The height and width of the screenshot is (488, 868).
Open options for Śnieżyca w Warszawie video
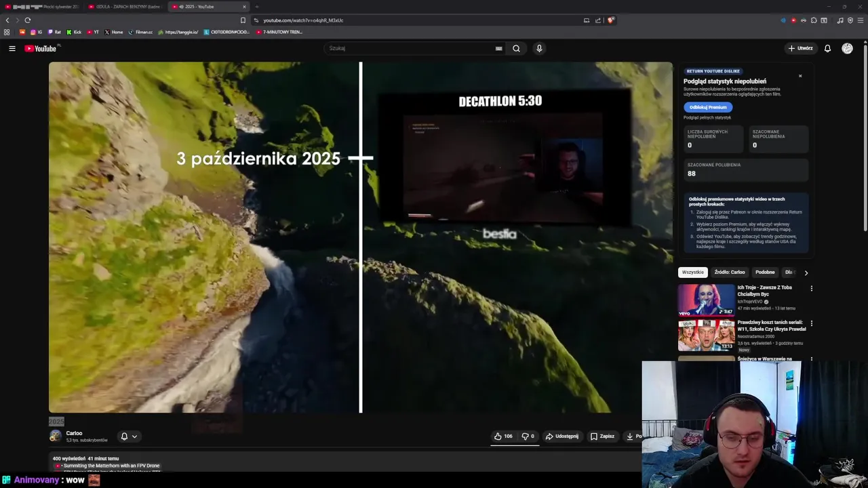(811, 359)
